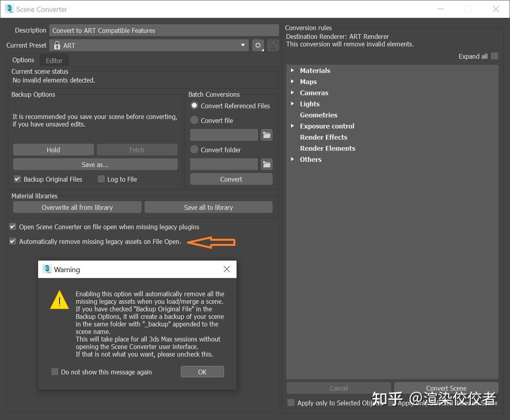Toggle Open Scene Converter on file open checkbox
510x420 pixels.
click(x=13, y=226)
